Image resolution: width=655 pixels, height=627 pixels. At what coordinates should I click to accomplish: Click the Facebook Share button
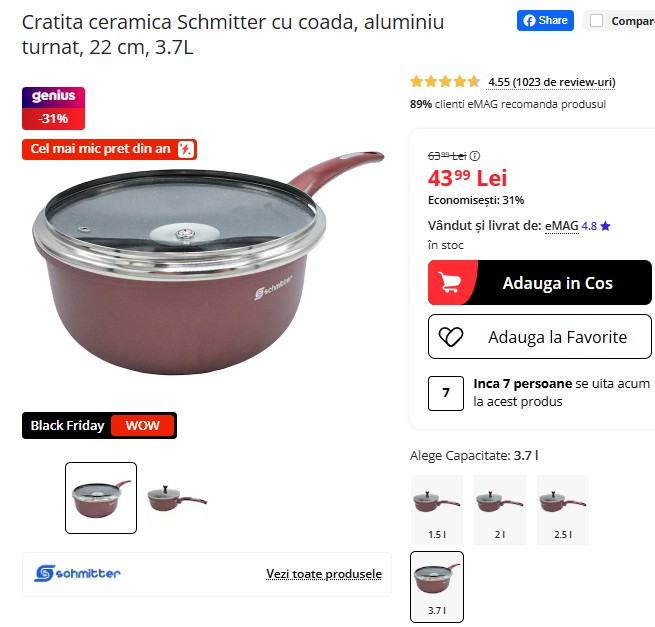coord(545,20)
